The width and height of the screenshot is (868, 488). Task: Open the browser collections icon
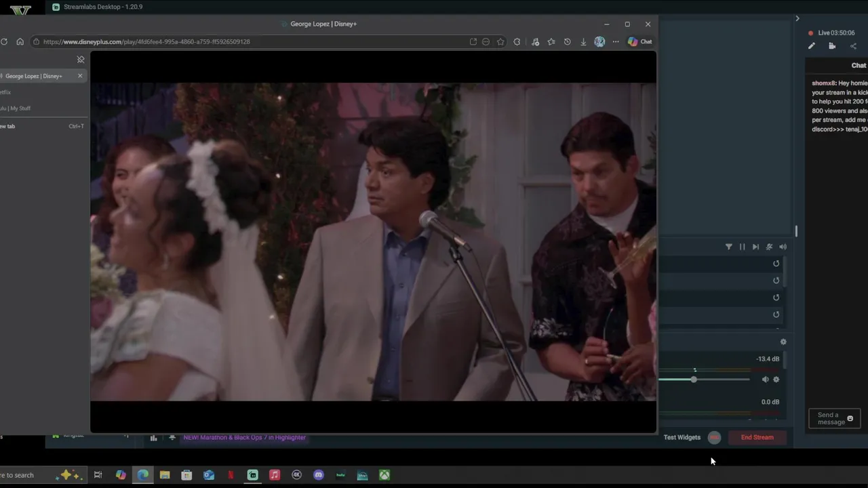pyautogui.click(x=535, y=41)
